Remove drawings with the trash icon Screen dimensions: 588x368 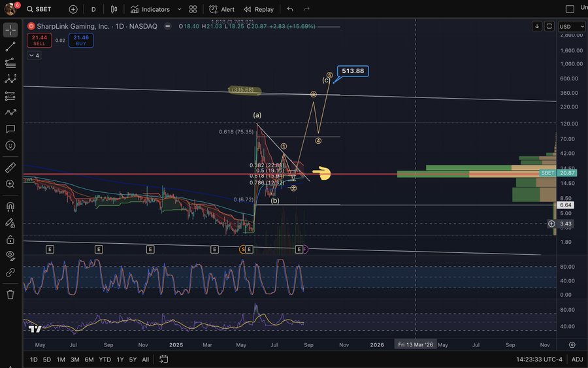(10, 295)
